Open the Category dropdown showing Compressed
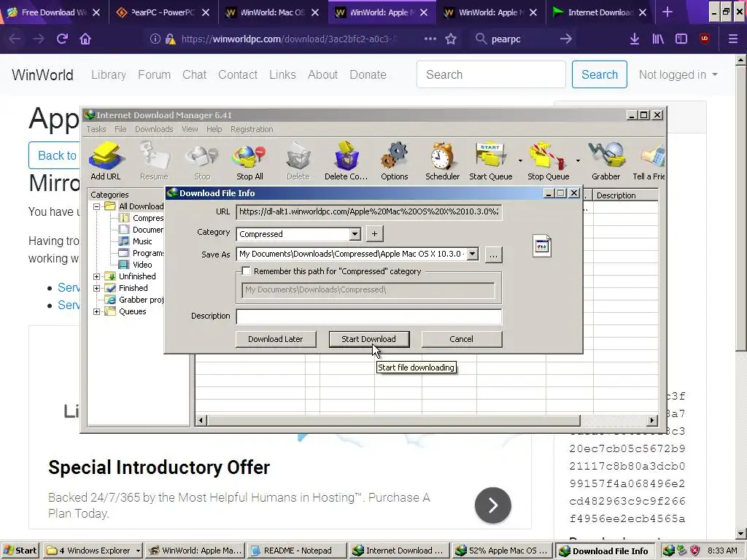The height and width of the screenshot is (560, 747). click(355, 234)
